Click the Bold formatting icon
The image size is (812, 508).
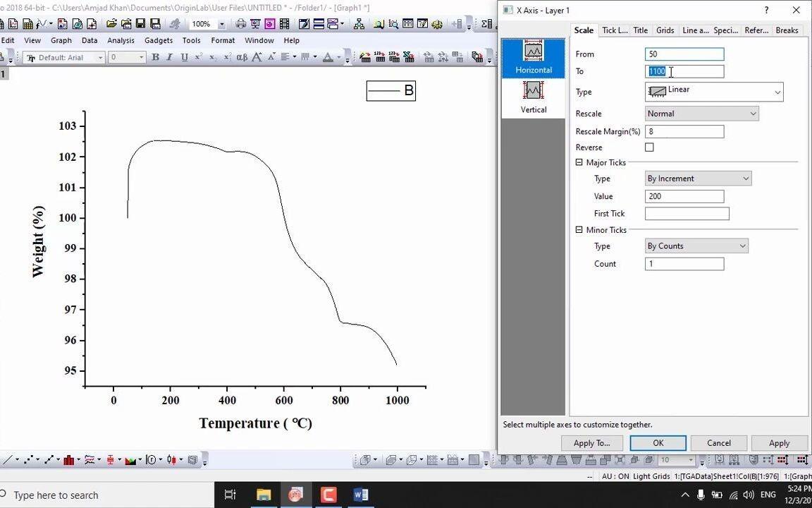tap(155, 58)
